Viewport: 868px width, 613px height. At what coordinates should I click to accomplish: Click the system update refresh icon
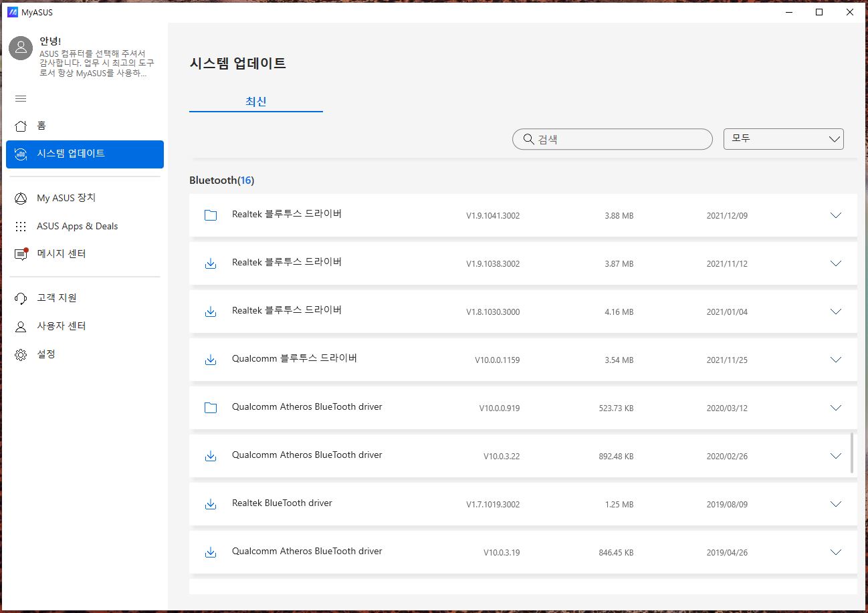[21, 154]
